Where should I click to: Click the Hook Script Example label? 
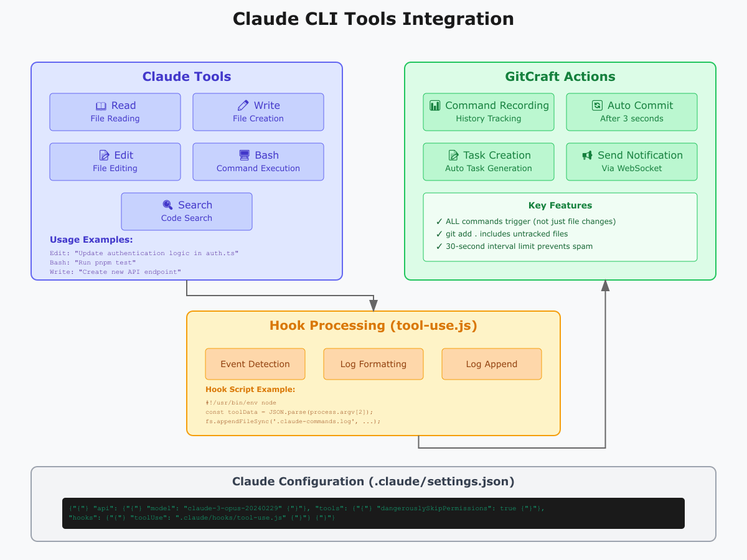point(250,390)
